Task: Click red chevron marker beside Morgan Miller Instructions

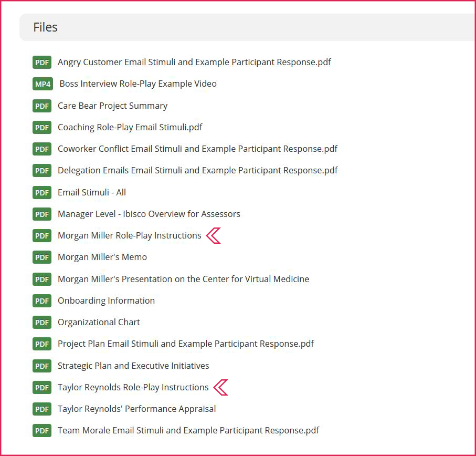Action: tap(213, 236)
